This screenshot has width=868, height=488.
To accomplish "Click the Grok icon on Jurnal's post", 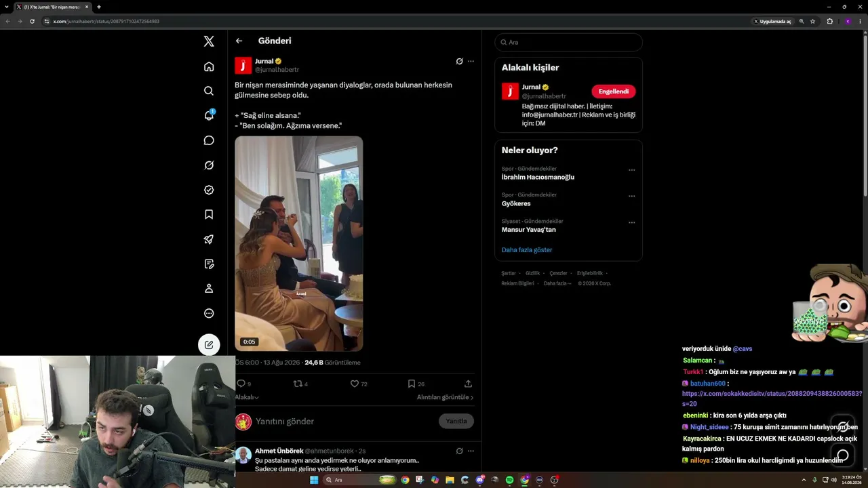I will coord(459,61).
